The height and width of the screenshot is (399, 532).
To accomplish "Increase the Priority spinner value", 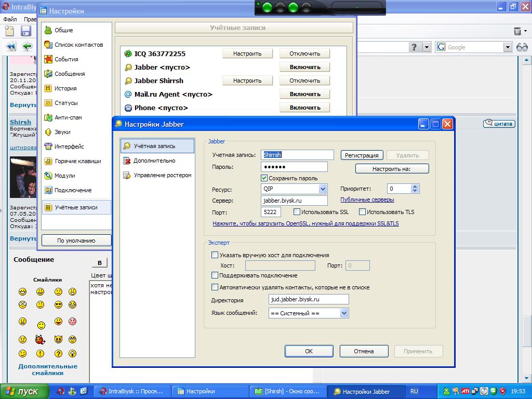I will [415, 187].
